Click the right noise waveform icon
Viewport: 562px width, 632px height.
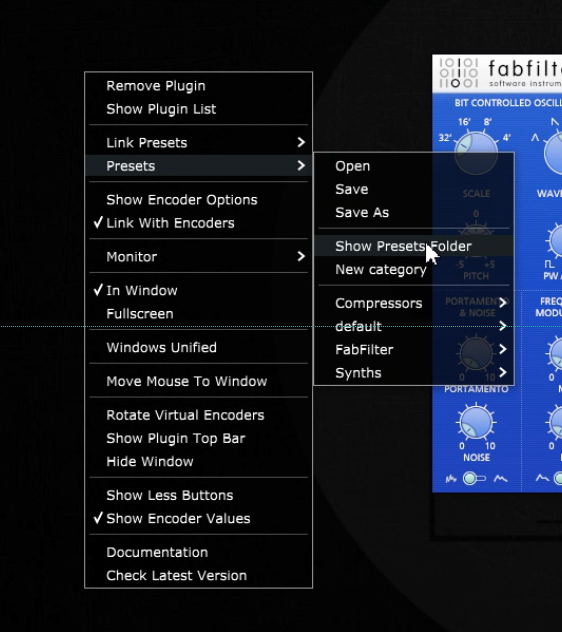point(501,478)
